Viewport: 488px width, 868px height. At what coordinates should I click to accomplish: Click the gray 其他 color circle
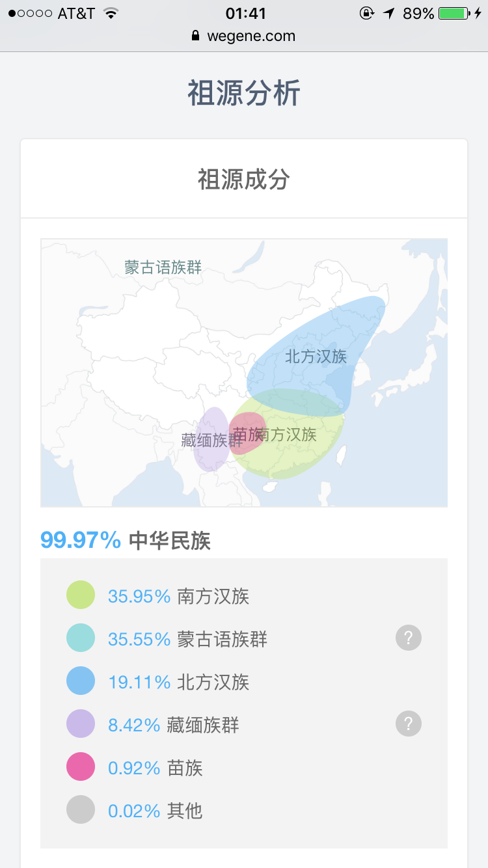pyautogui.click(x=81, y=810)
